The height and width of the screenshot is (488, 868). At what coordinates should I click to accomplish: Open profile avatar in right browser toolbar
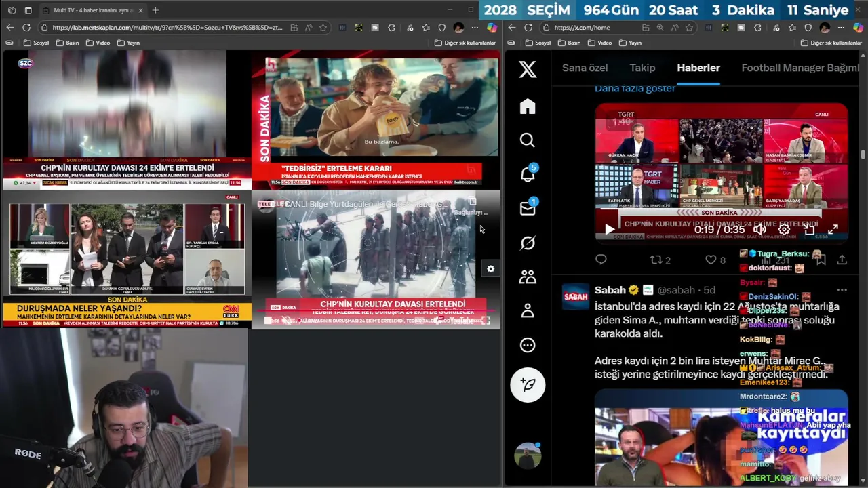(x=825, y=28)
